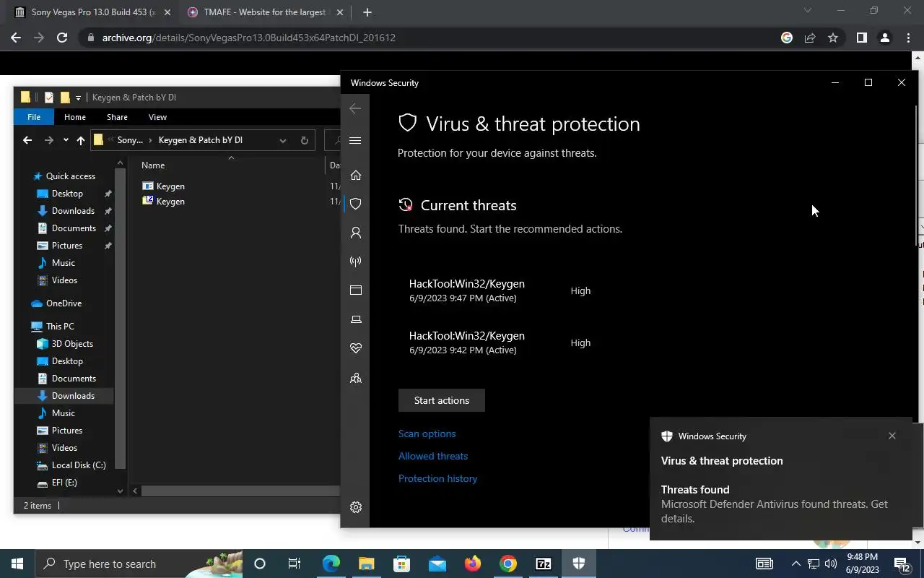Open pinned Downloads under Quick access
Viewport: 924px width, 578px height.
[x=73, y=211]
